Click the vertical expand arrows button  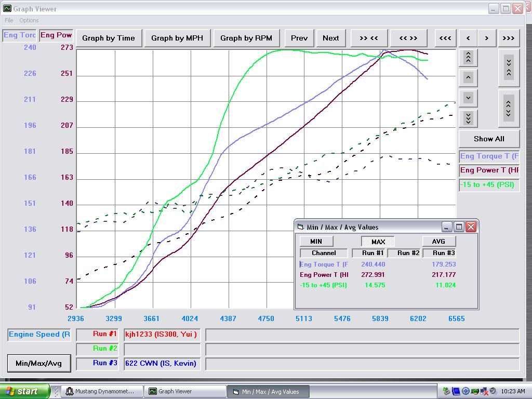coord(509,109)
